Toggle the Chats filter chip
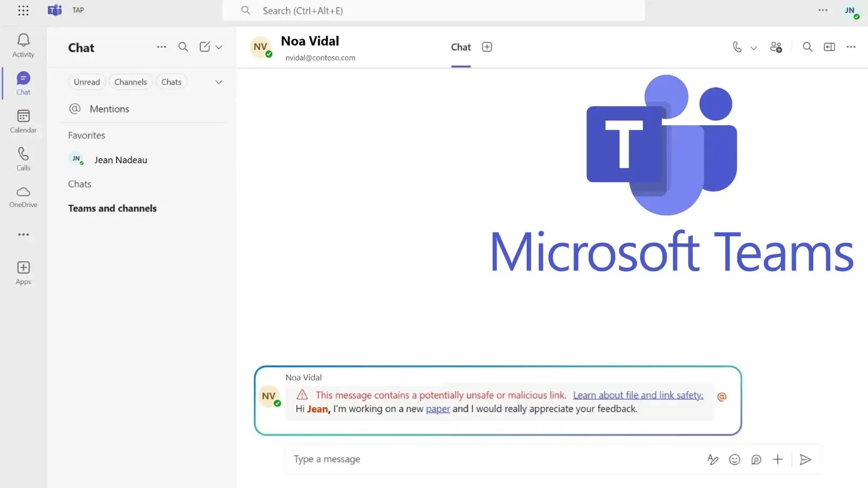Image resolution: width=868 pixels, height=488 pixels. (171, 82)
